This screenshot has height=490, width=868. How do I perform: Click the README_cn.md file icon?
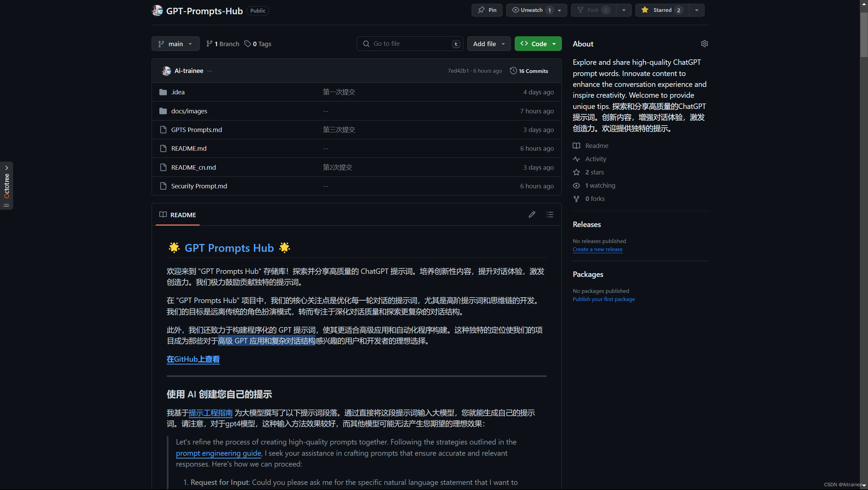pos(163,167)
